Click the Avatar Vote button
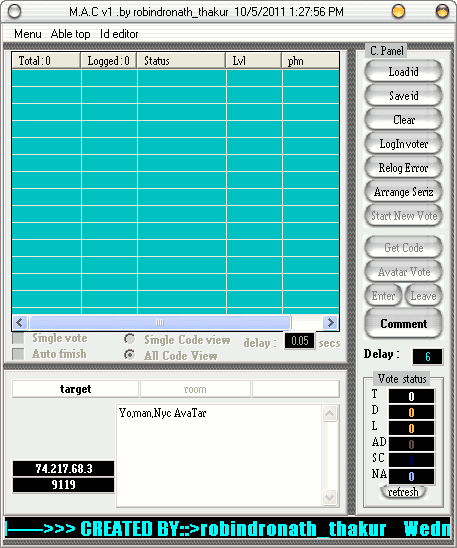Image resolution: width=457 pixels, height=548 pixels. [x=404, y=272]
